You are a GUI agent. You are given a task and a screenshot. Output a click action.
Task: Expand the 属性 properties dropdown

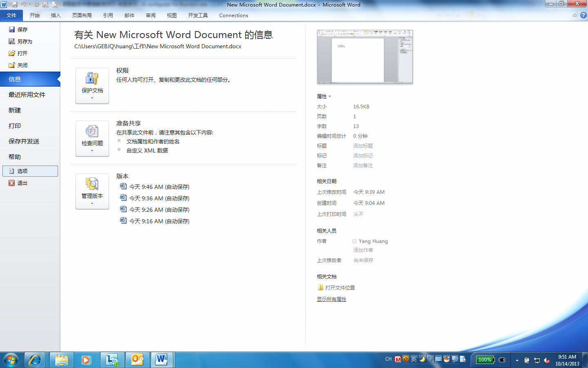pos(324,96)
